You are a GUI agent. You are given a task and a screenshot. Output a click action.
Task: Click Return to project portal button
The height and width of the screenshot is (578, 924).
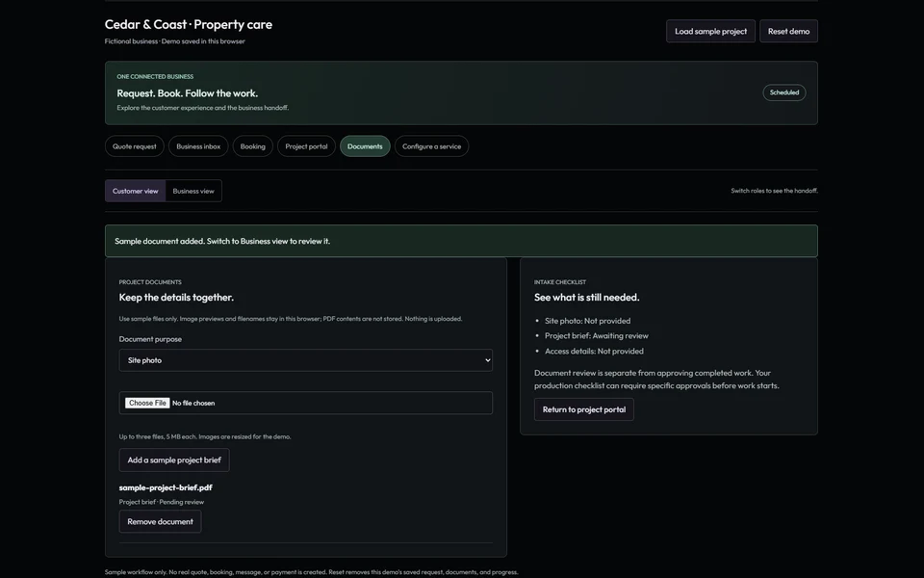click(584, 409)
